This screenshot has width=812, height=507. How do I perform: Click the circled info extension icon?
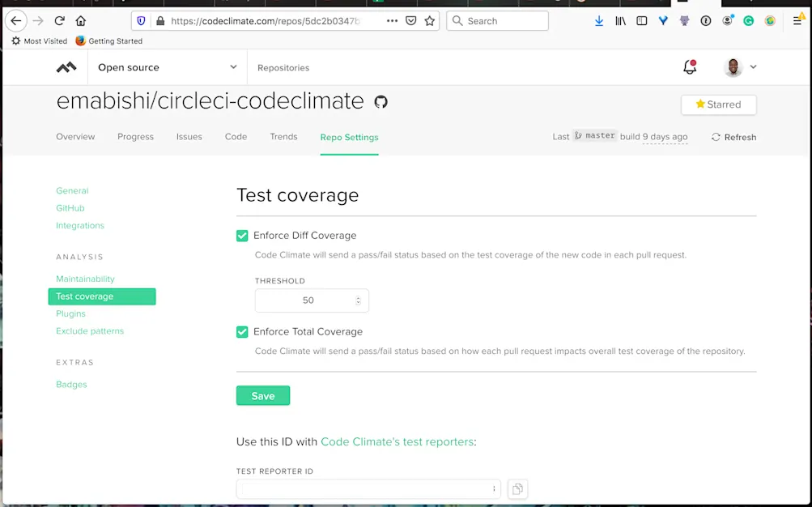coord(706,21)
